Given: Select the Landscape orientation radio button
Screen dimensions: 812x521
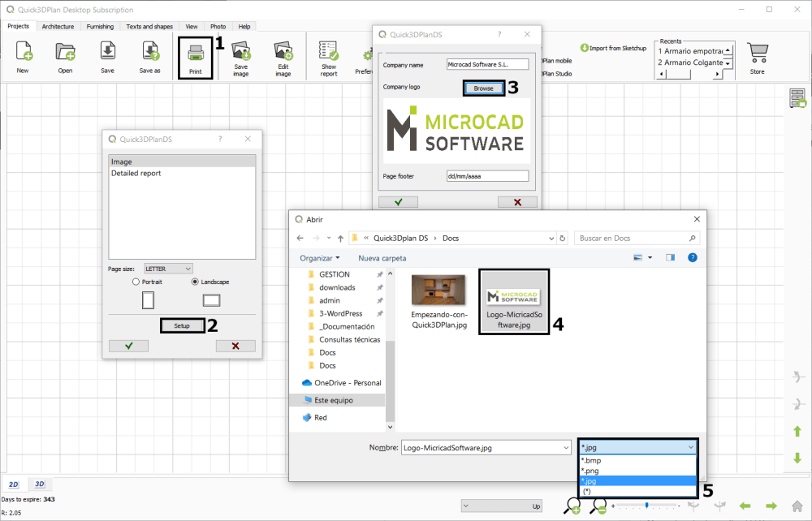Looking at the screenshot, I should pos(195,282).
